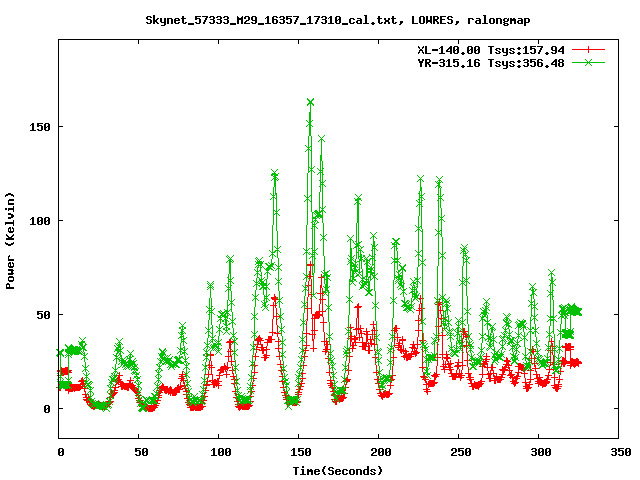Viewport: 640px width, 480px height.
Task: Click the 150 tick label on the x-axis
Action: [299, 452]
